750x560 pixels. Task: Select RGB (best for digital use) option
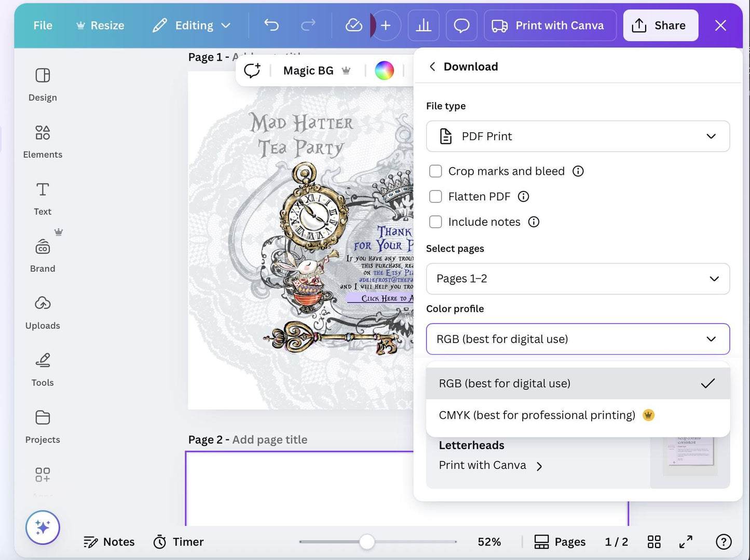tap(578, 384)
